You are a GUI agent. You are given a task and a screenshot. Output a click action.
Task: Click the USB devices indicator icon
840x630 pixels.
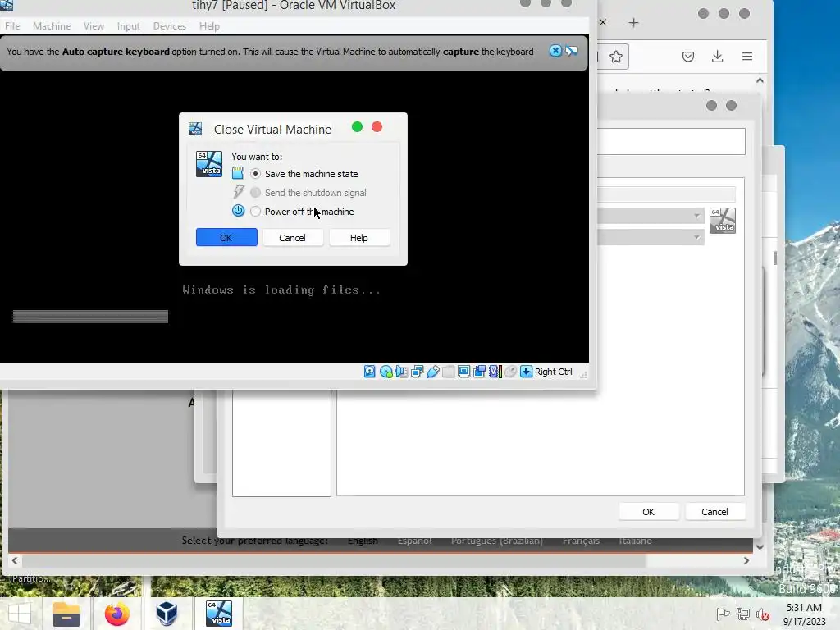[433, 372]
